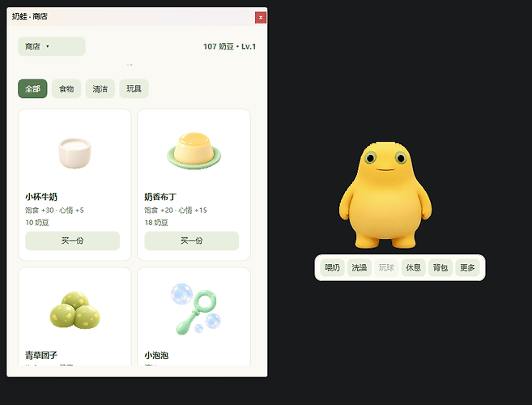This screenshot has width=532, height=405.
Task: Buy one 奶香布丁 with 买一份
Action: [x=192, y=241]
